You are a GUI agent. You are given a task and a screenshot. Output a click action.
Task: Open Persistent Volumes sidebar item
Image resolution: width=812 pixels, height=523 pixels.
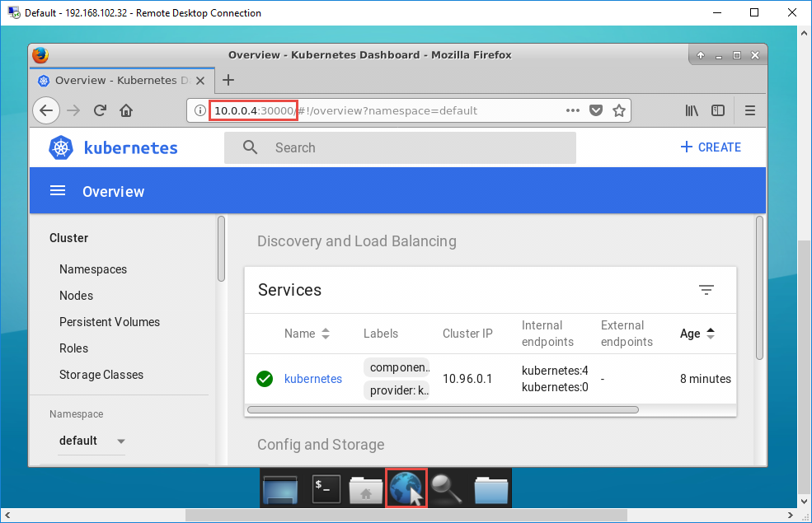point(110,322)
